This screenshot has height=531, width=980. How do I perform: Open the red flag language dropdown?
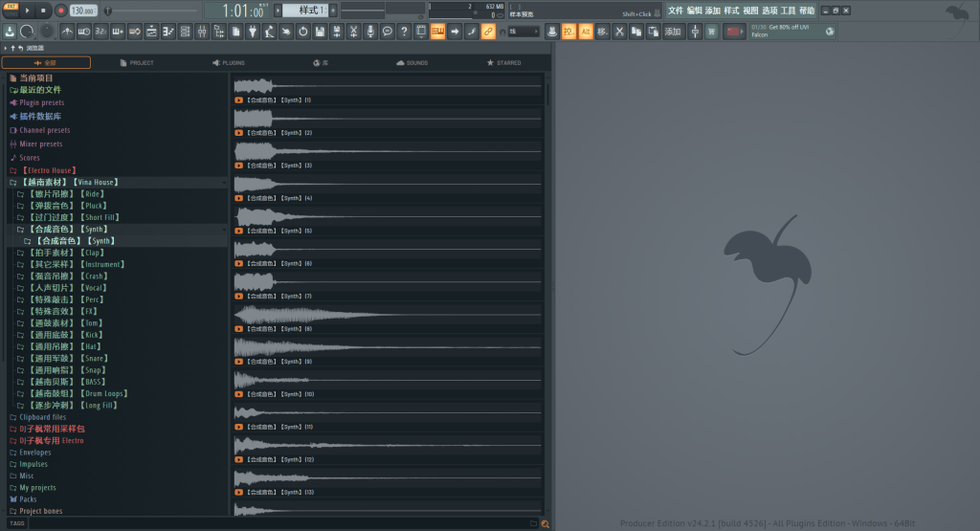(734, 32)
